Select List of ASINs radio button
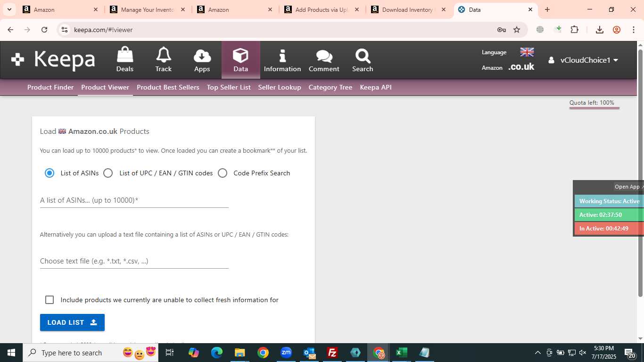This screenshot has width=644, height=362. tap(50, 173)
